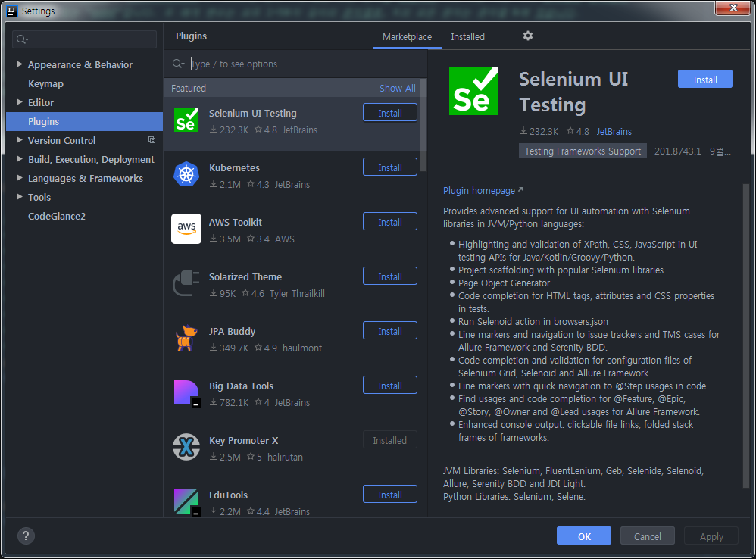Image resolution: width=756 pixels, height=559 pixels.
Task: Expand Version Control settings
Action: [19, 139]
